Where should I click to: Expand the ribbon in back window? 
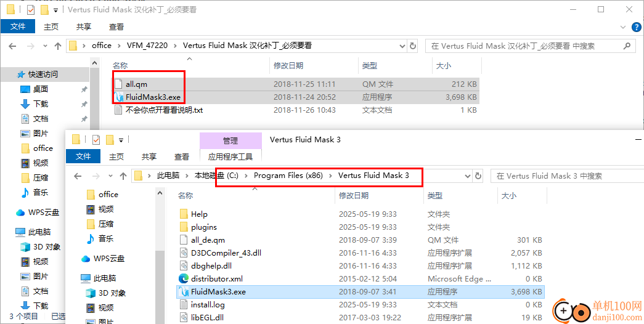click(x=622, y=26)
